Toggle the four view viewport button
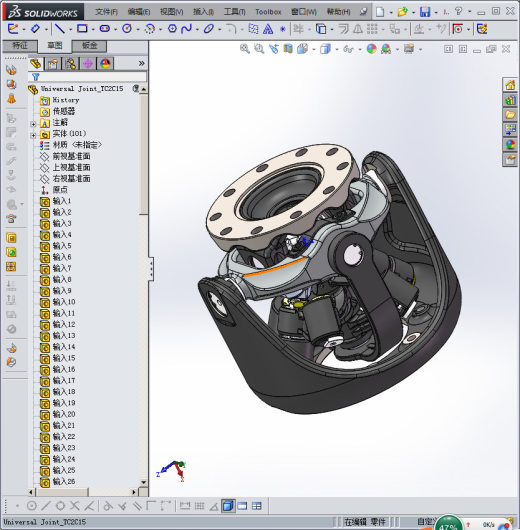Screen dimensions: 520x530 [257, 506]
